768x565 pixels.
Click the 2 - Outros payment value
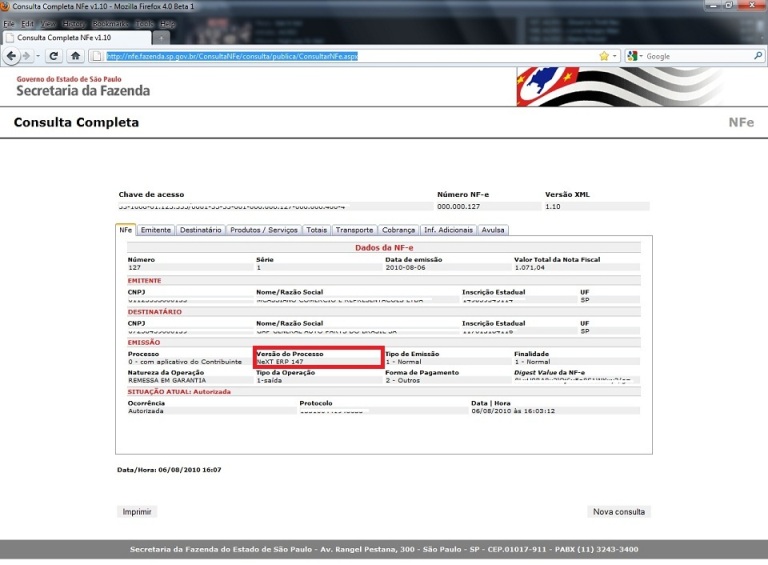[403, 380]
